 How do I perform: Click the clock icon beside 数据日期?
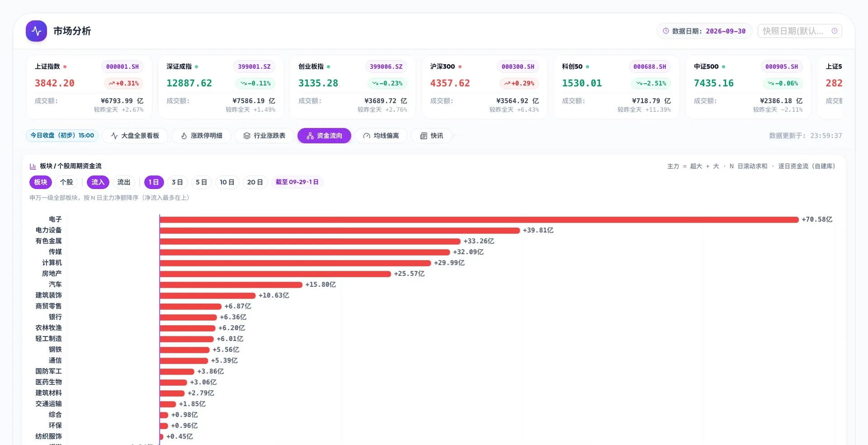tap(665, 31)
